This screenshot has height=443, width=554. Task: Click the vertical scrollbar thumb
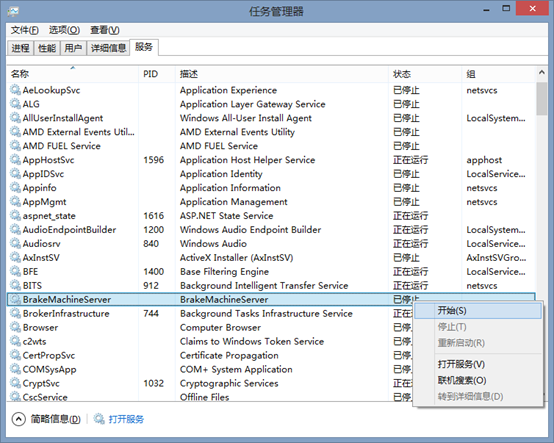click(x=541, y=99)
